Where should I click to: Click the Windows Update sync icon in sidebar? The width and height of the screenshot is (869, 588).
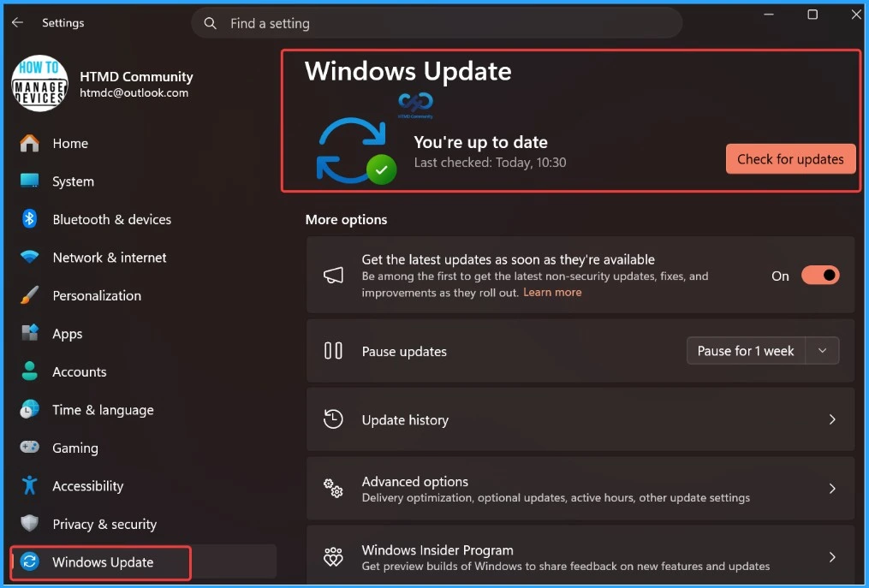(x=29, y=562)
